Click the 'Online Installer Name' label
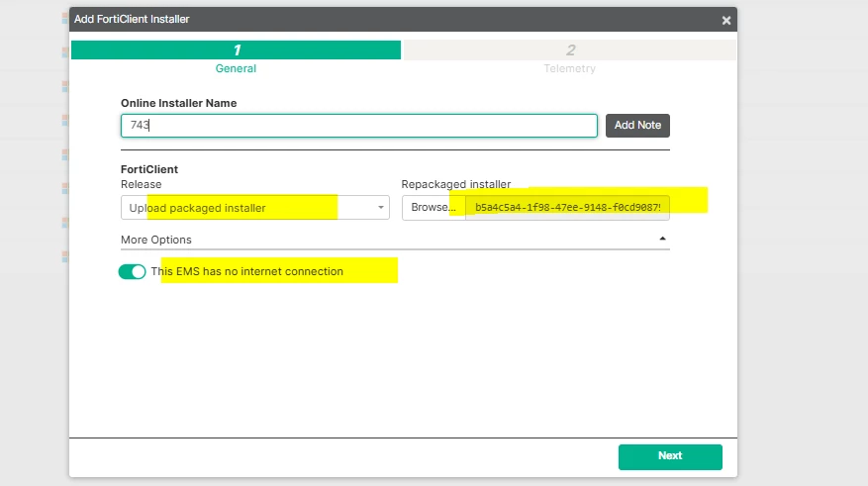This screenshot has height=486, width=868. (179, 103)
